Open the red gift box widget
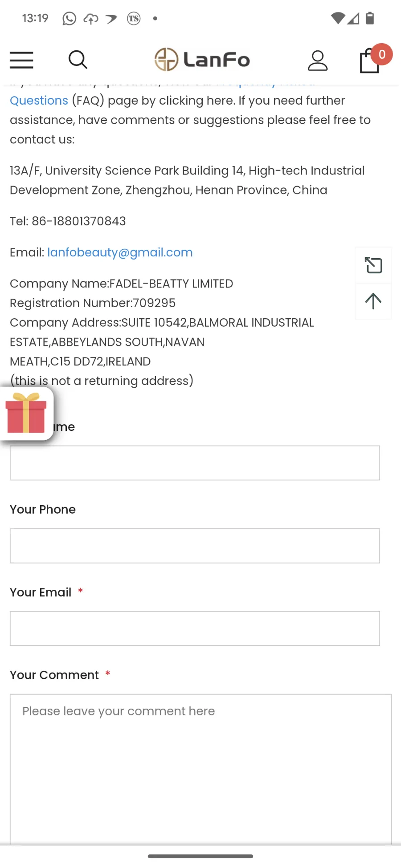 (x=26, y=414)
